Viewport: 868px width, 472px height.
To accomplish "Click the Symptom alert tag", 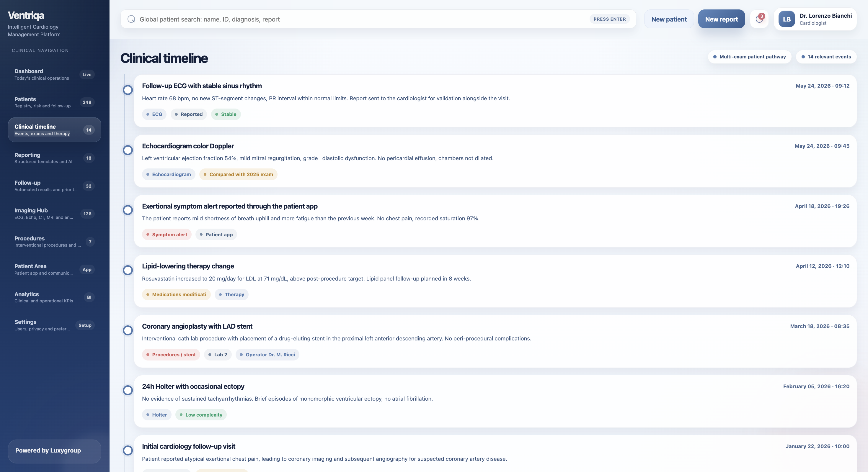I will 167,235.
